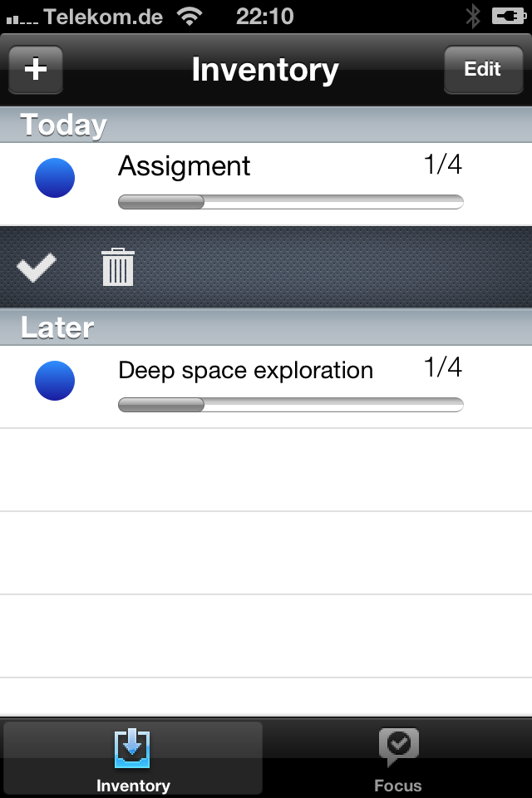Tap the 1/4 count for Assigment
This screenshot has width=532, height=798.
pos(443,165)
